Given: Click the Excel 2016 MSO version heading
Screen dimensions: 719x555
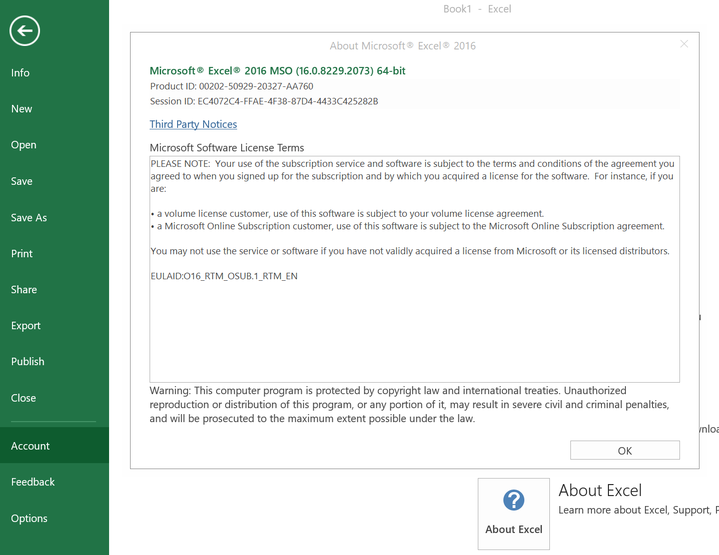Looking at the screenshot, I should [x=277, y=71].
